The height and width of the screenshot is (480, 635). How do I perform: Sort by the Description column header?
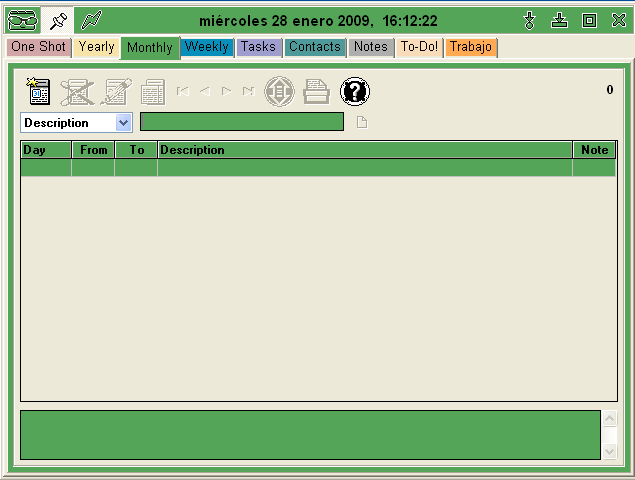pos(365,150)
